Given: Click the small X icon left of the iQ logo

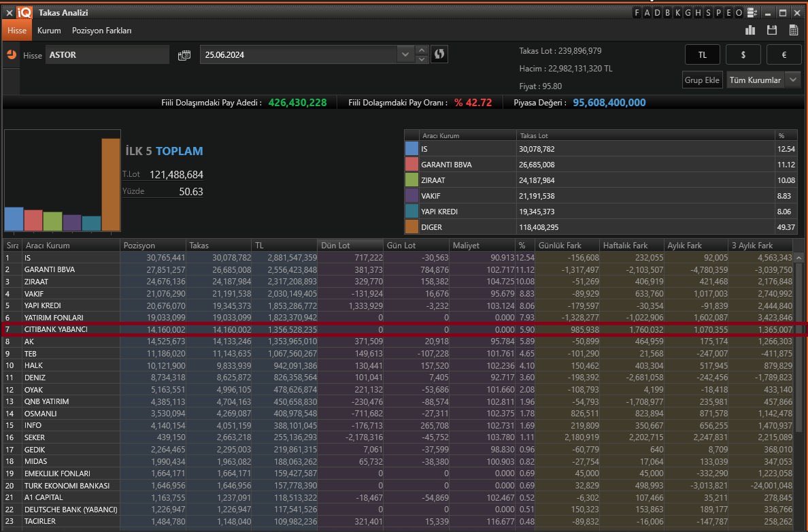Looking at the screenshot, I should 9,13.
